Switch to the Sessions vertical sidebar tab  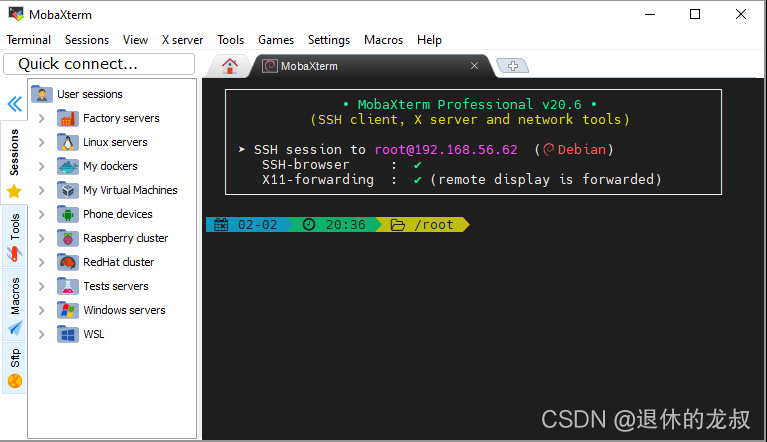pos(14,161)
